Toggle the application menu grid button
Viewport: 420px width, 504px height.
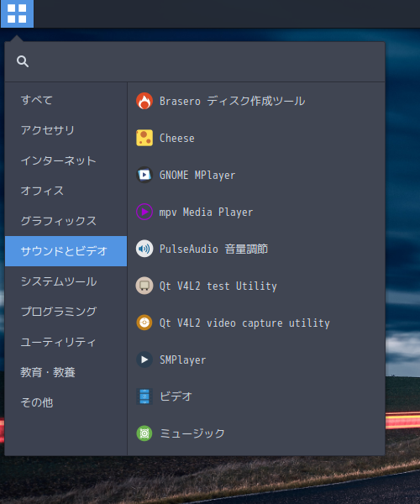[17, 13]
